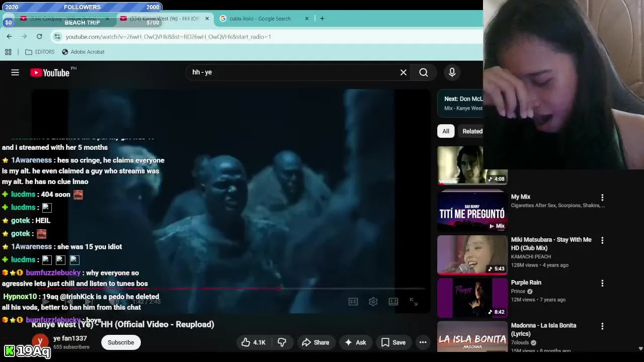The image size is (644, 362).
Task: Click the down arrow of page scrollbar
Action: (x=640, y=348)
